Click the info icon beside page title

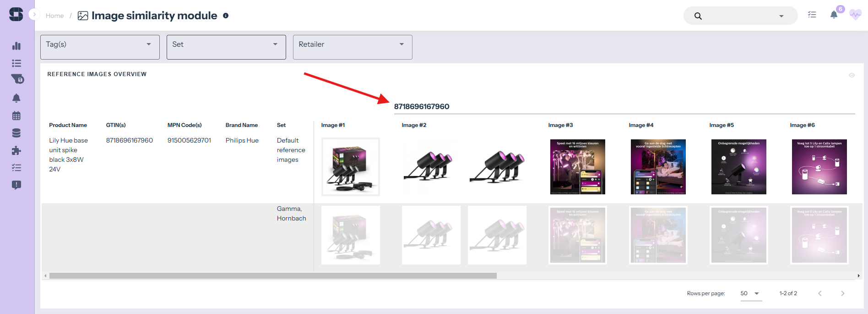pyautogui.click(x=226, y=16)
